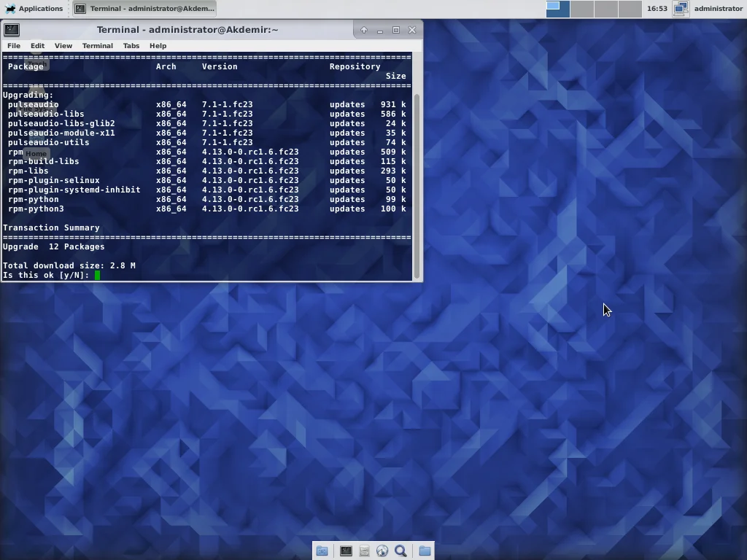This screenshot has width=747, height=560.
Task: Open the File menu in Terminal
Action: tap(14, 46)
